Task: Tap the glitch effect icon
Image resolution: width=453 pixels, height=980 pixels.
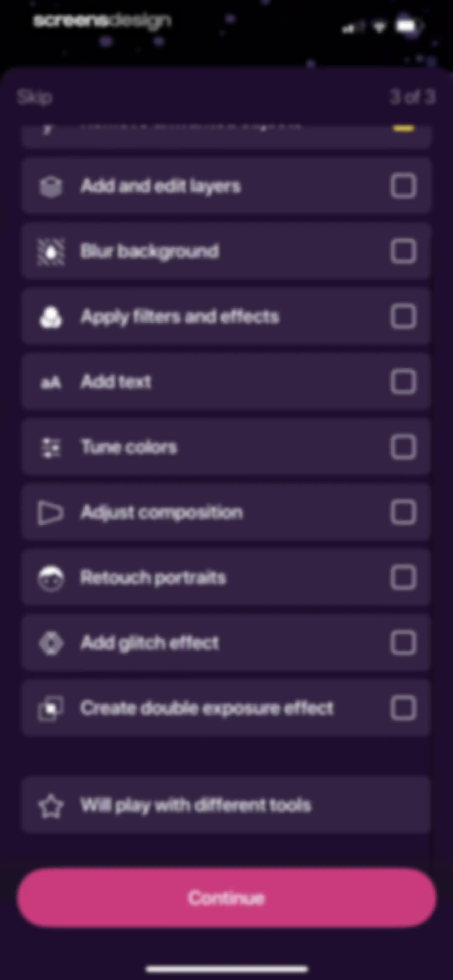Action: pos(51,643)
